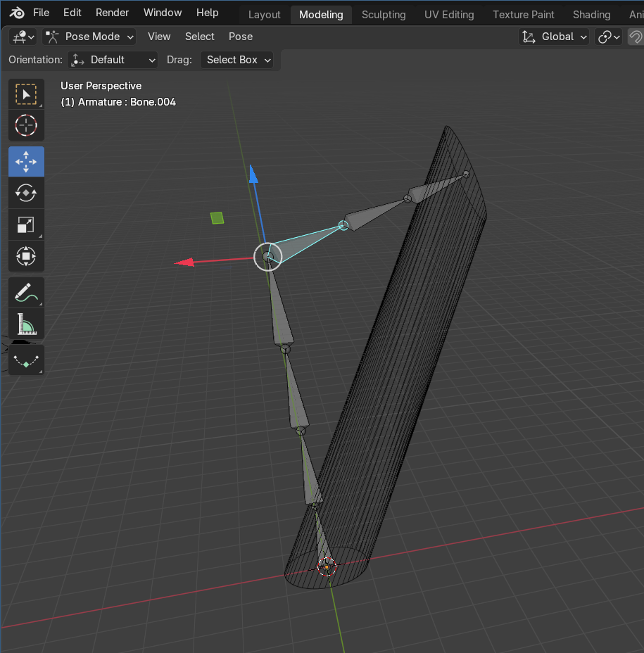Select the combined Transform tool
This screenshot has width=644, height=653.
click(26, 256)
